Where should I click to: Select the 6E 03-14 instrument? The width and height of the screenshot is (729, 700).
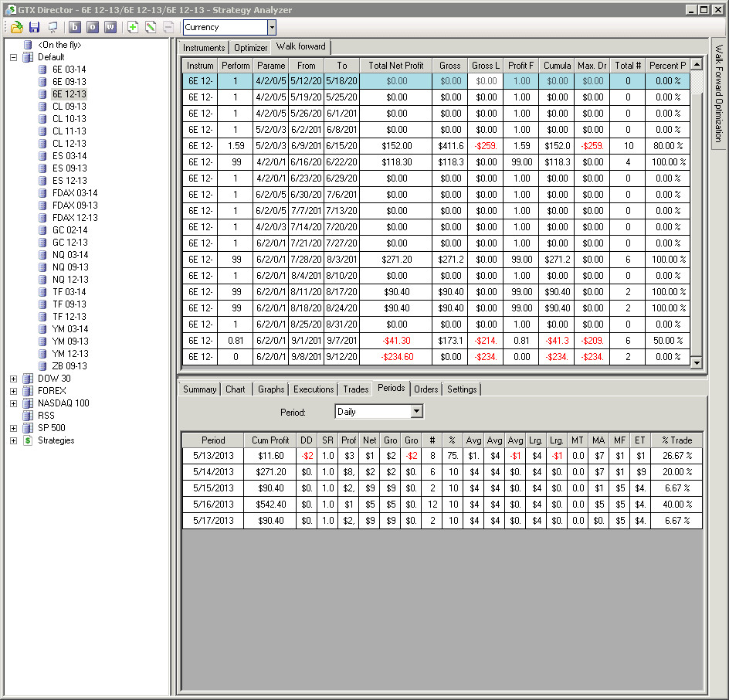pyautogui.click(x=69, y=70)
